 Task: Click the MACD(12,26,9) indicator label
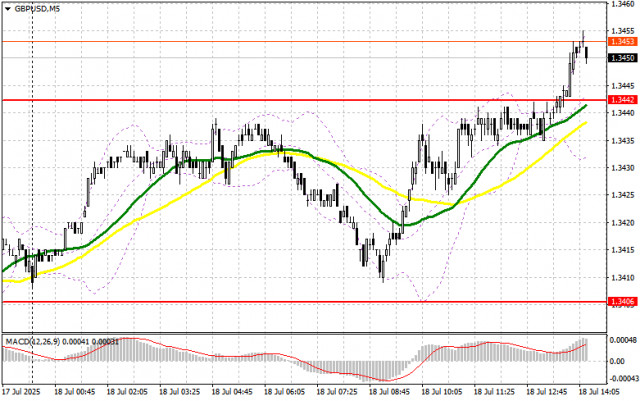coord(62,341)
